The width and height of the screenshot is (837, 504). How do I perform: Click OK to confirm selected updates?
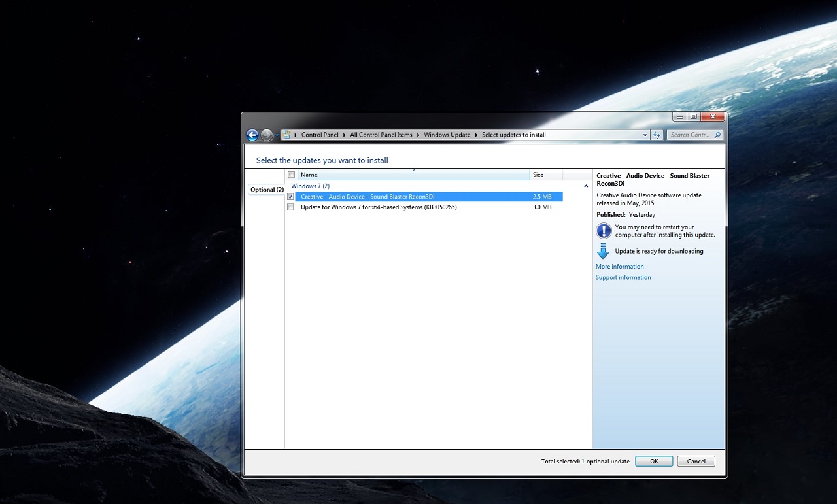pos(654,461)
